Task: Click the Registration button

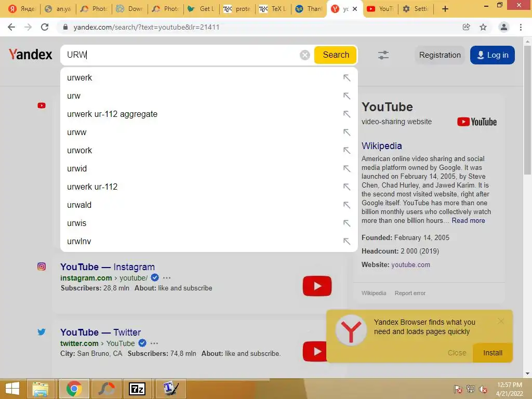Action: (440, 55)
